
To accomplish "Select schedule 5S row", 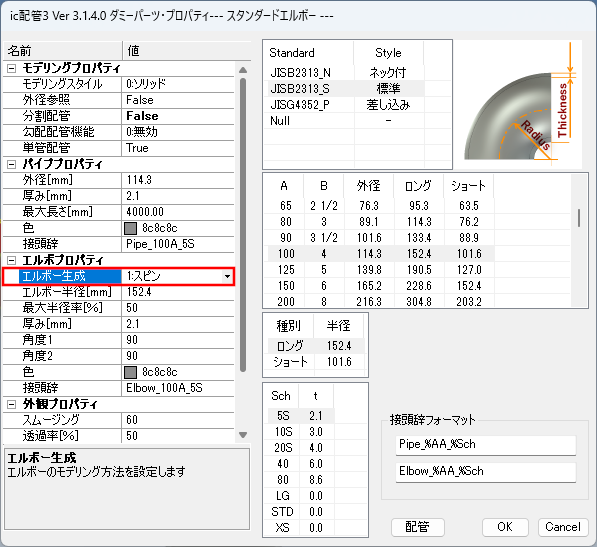I will tap(301, 416).
